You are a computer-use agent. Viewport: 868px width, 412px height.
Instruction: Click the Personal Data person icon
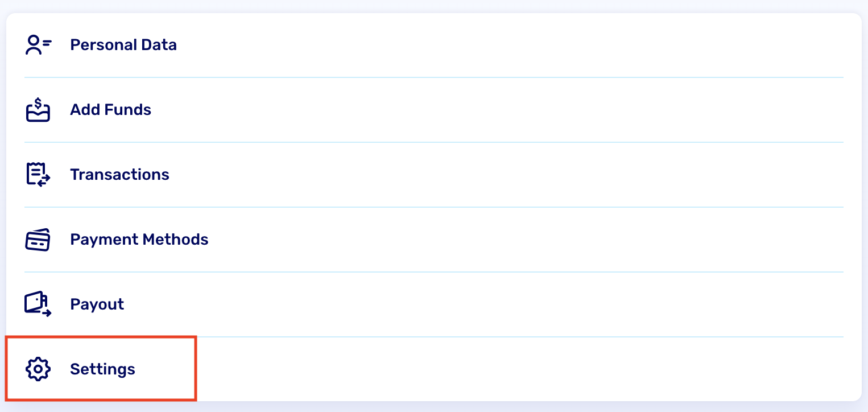coord(38,45)
